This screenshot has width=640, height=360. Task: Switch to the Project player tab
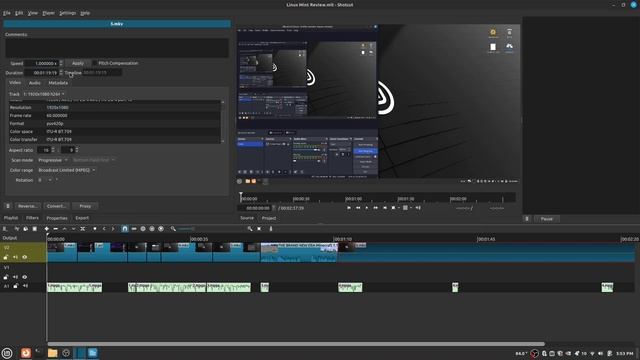[269, 218]
